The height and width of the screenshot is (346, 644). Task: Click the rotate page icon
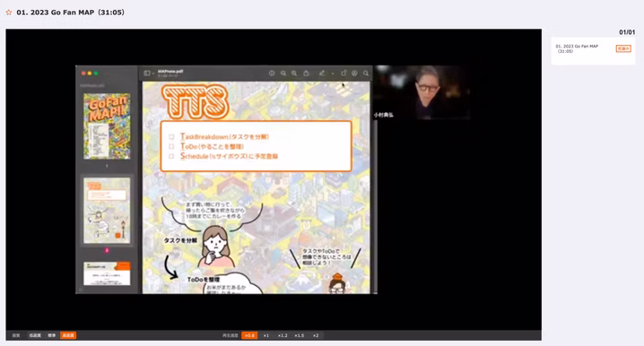(344, 74)
